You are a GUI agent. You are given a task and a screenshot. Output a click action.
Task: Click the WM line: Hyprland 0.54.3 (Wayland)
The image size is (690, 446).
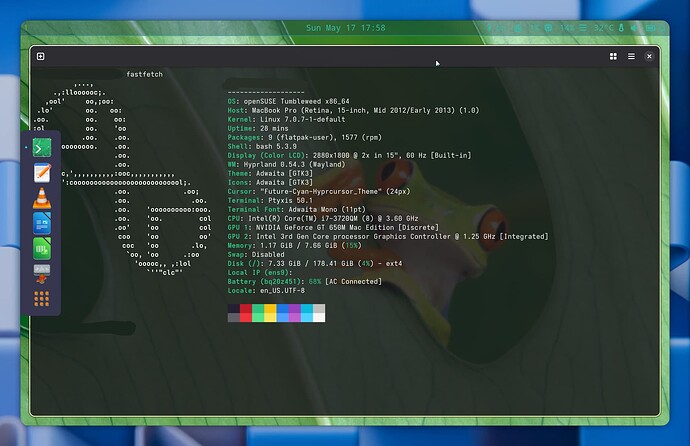(x=286, y=165)
